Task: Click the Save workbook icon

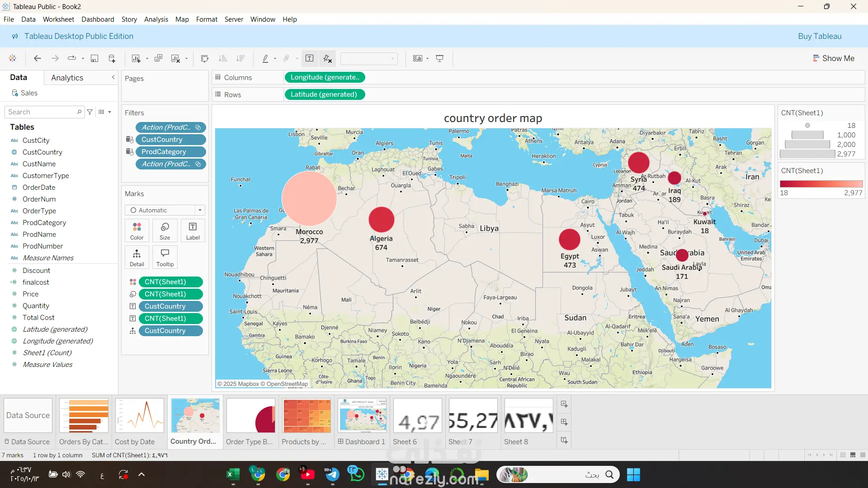Action: click(x=94, y=58)
